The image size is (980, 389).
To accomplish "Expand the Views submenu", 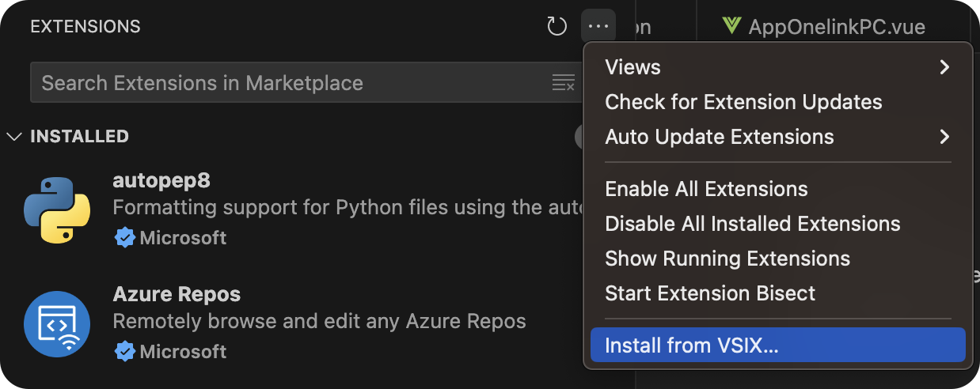I will [778, 67].
